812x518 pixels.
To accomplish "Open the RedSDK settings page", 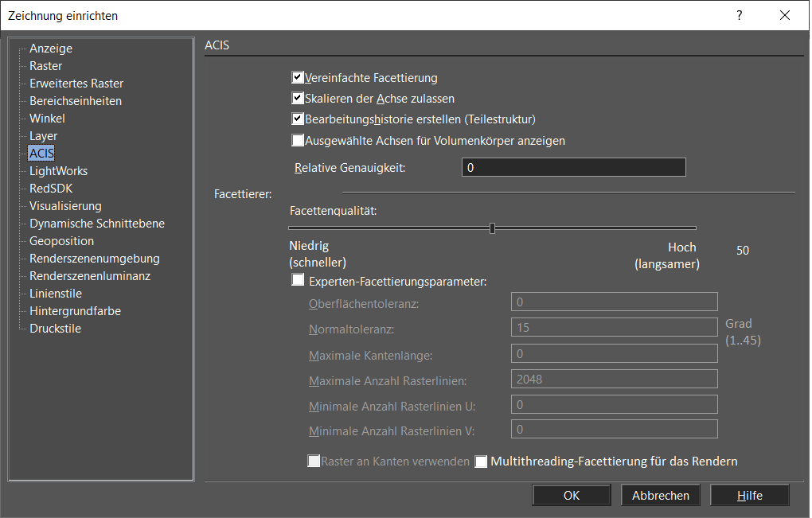I will point(51,189).
